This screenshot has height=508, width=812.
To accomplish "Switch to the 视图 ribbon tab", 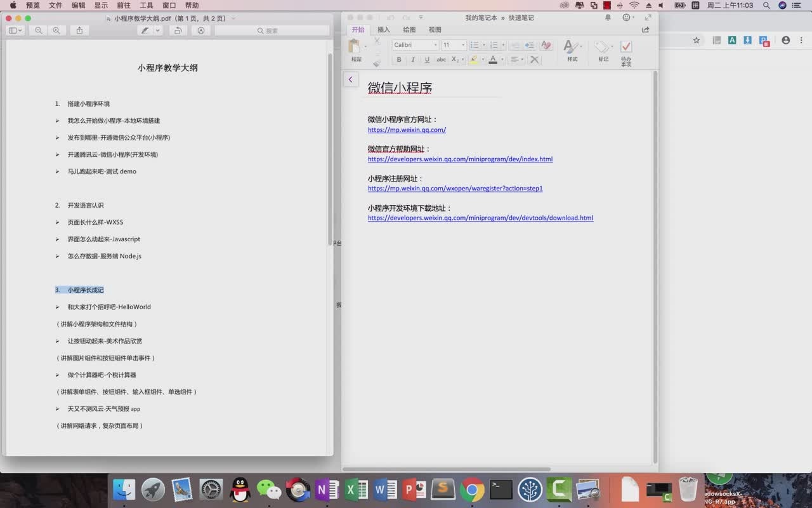I will click(435, 29).
